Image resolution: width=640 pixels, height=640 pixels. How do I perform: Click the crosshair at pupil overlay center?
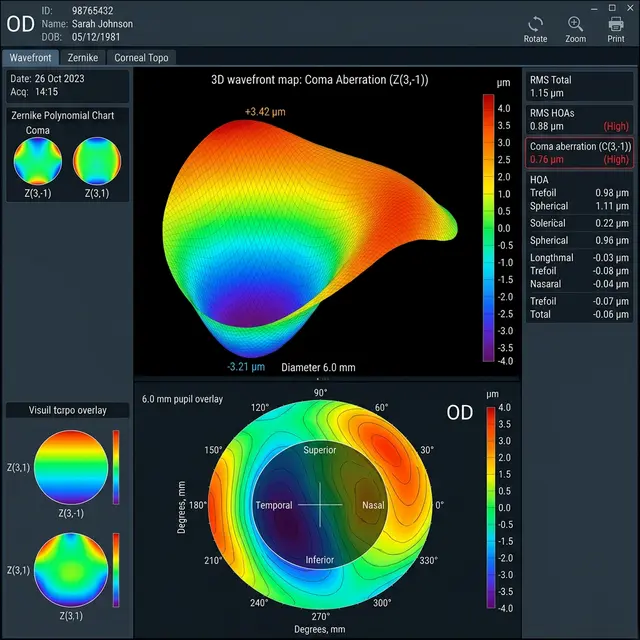[x=320, y=505]
